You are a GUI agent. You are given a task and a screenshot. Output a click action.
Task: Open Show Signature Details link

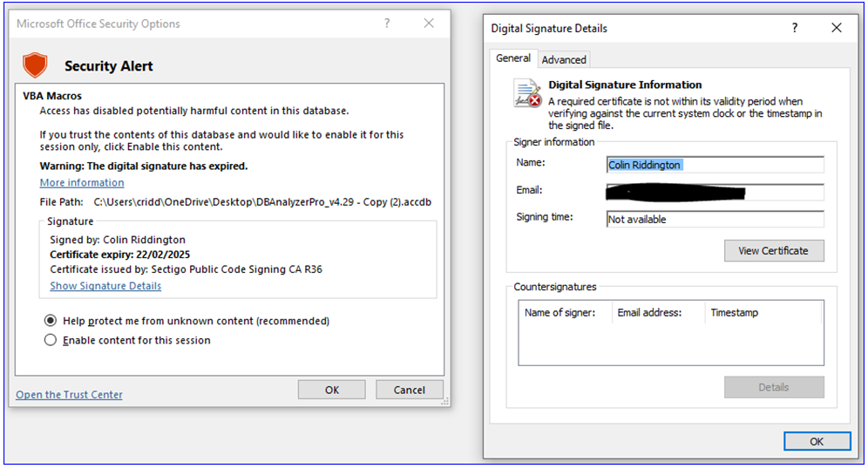[x=105, y=286]
